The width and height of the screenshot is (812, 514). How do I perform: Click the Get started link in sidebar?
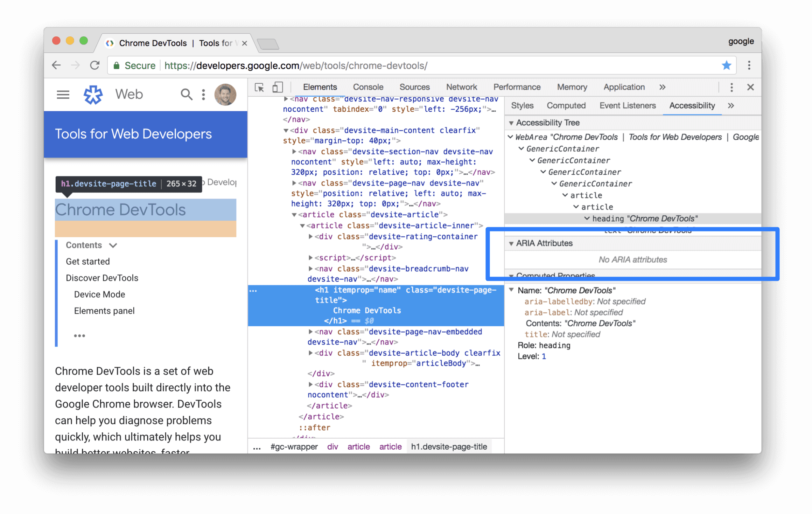[x=87, y=261]
